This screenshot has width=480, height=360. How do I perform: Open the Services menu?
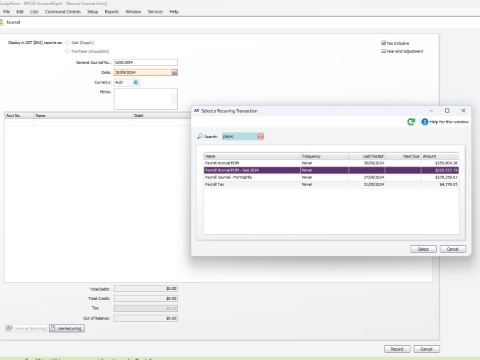click(x=155, y=12)
